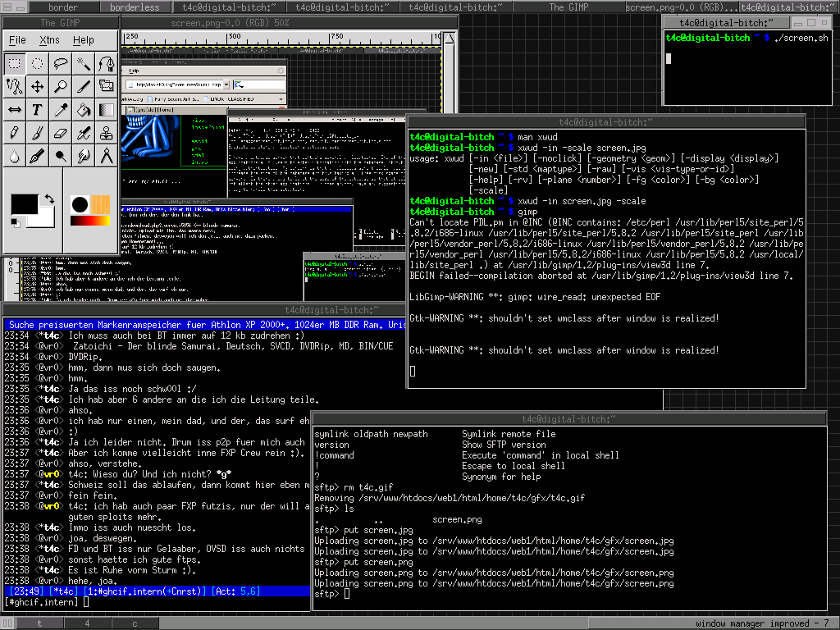This screenshot has height=630, width=840.
Task: Choose the Free Select lasso tool
Action: [x=61, y=64]
